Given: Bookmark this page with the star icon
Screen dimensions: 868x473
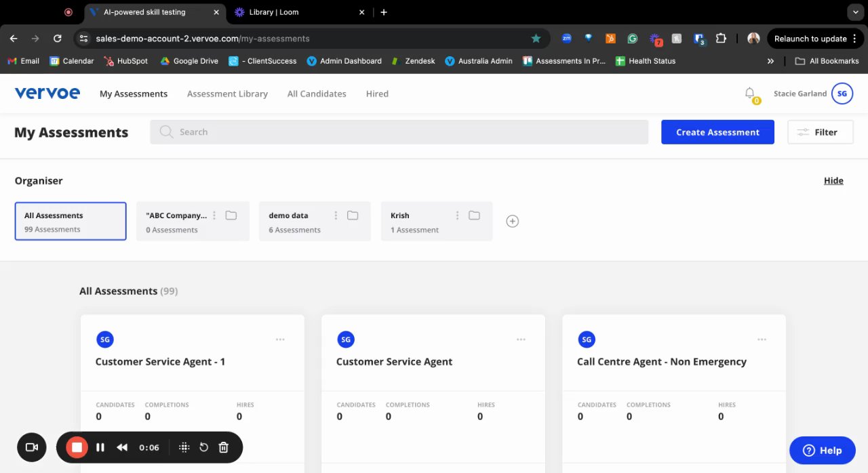Looking at the screenshot, I should (x=536, y=39).
